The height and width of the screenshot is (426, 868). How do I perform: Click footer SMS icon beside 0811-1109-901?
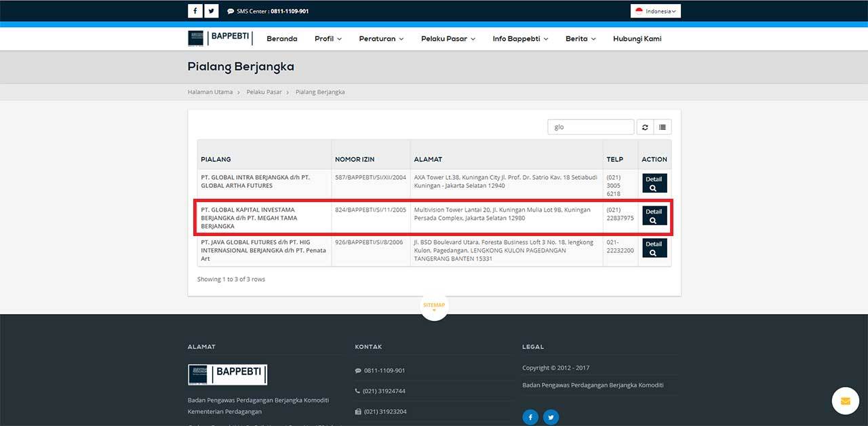point(358,371)
